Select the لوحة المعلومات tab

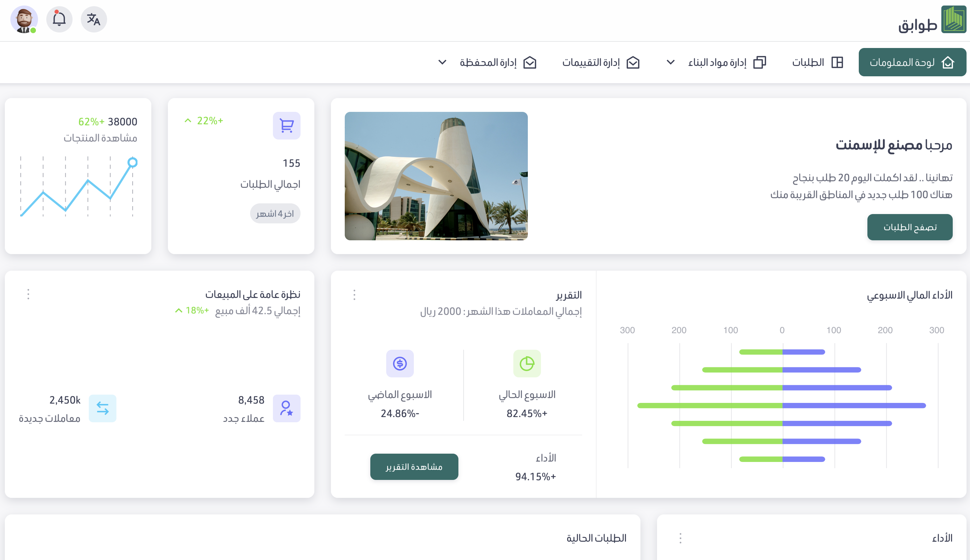(x=912, y=62)
